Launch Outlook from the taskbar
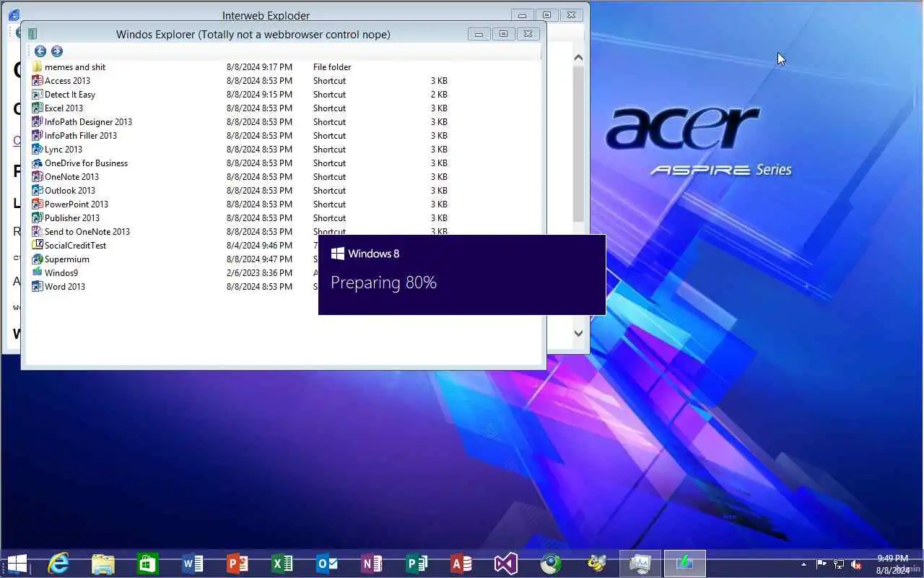This screenshot has height=578, width=924. 327,564
